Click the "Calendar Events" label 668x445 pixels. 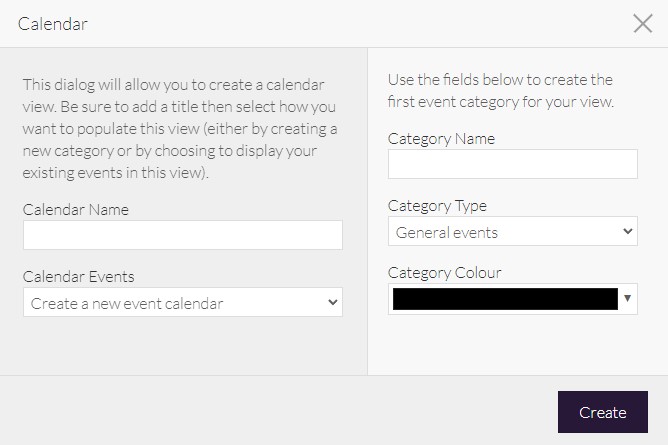[79, 277]
